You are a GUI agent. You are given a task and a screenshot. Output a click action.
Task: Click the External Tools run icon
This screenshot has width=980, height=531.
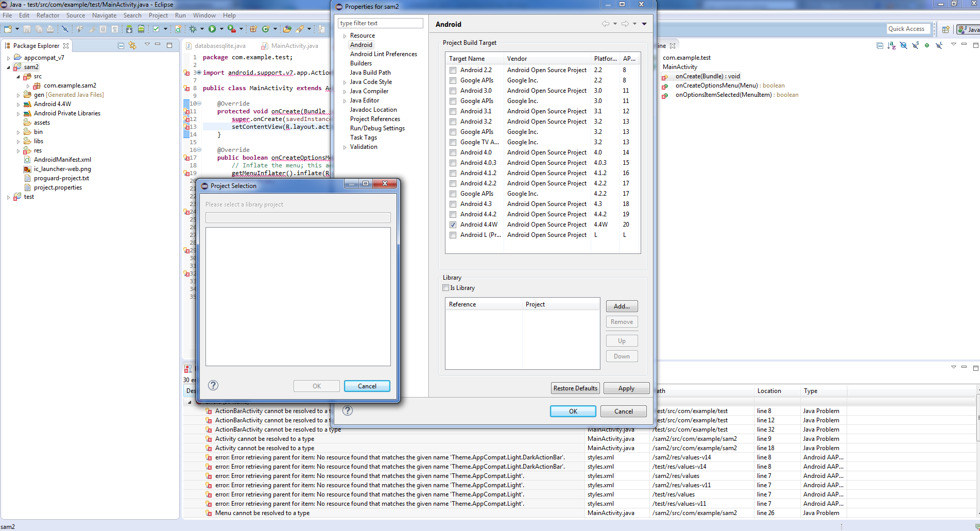coord(232,29)
